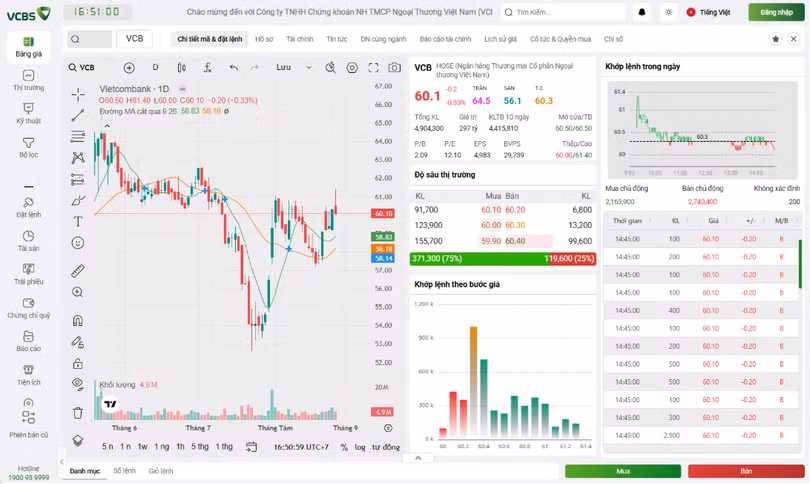This screenshot has width=810, height=484.
Task: Switch to Tin tức tab
Action: tap(337, 39)
